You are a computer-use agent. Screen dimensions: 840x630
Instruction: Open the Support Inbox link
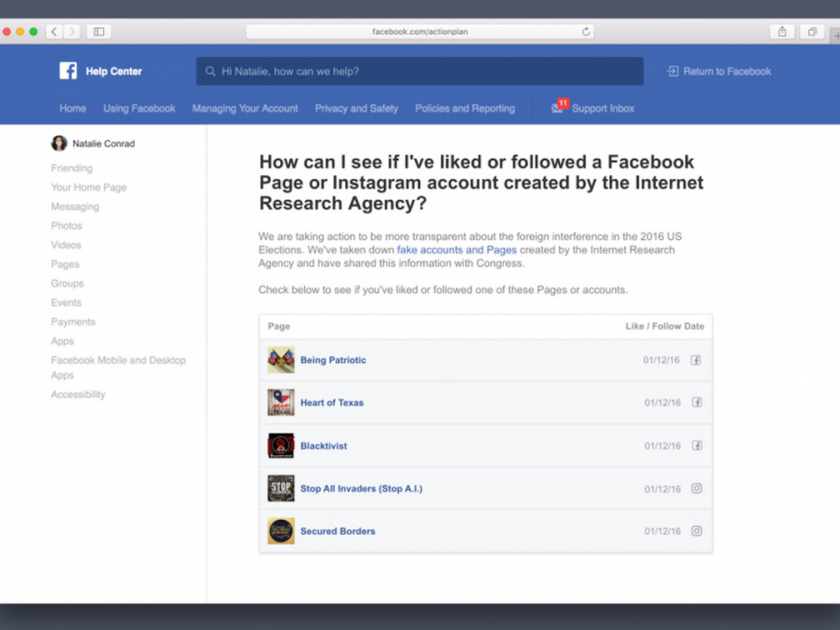(602, 108)
